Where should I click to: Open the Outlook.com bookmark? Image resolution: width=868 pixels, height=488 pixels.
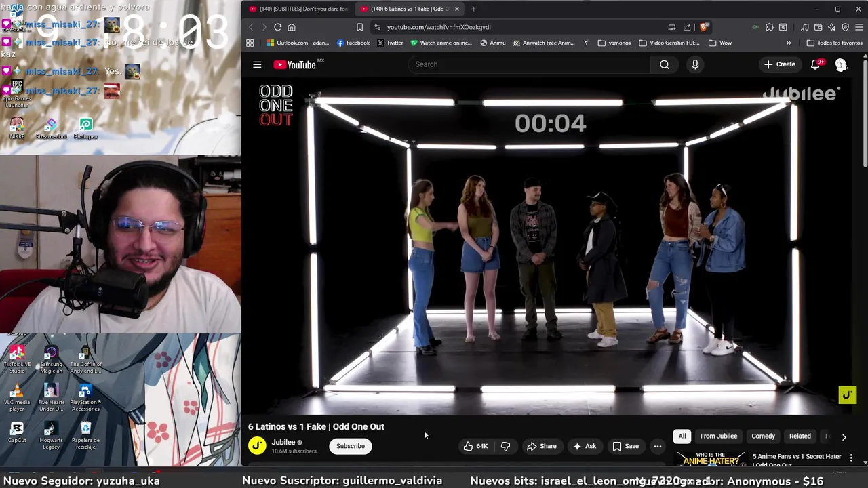pyautogui.click(x=298, y=43)
